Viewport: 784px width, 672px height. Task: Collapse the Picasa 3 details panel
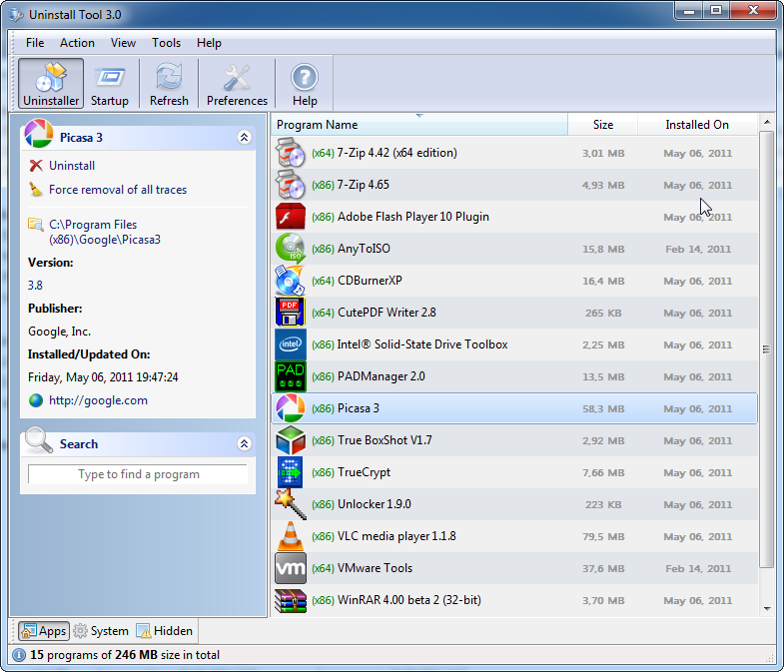(x=244, y=137)
